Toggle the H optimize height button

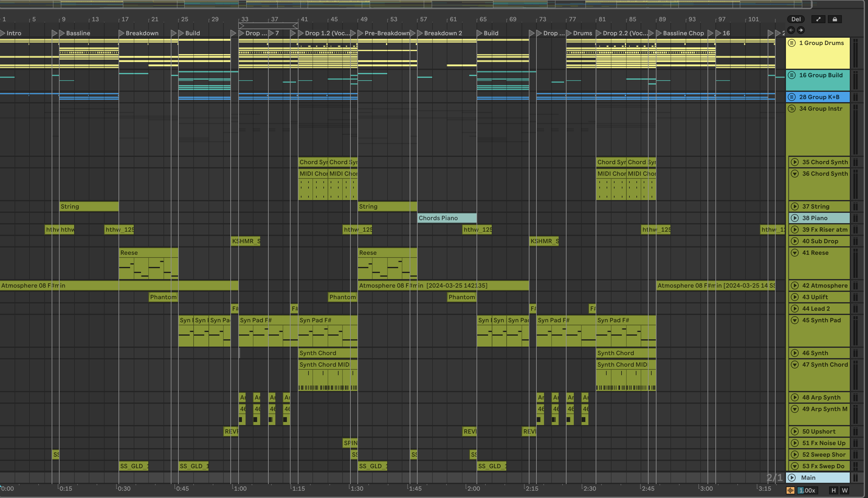pyautogui.click(x=833, y=490)
